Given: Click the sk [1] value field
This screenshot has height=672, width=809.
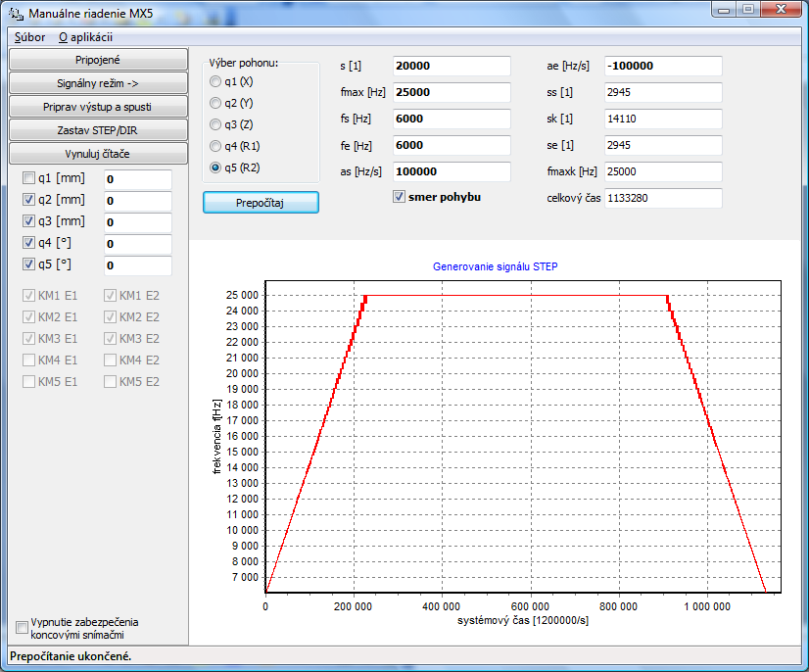Looking at the screenshot, I should tap(663, 119).
